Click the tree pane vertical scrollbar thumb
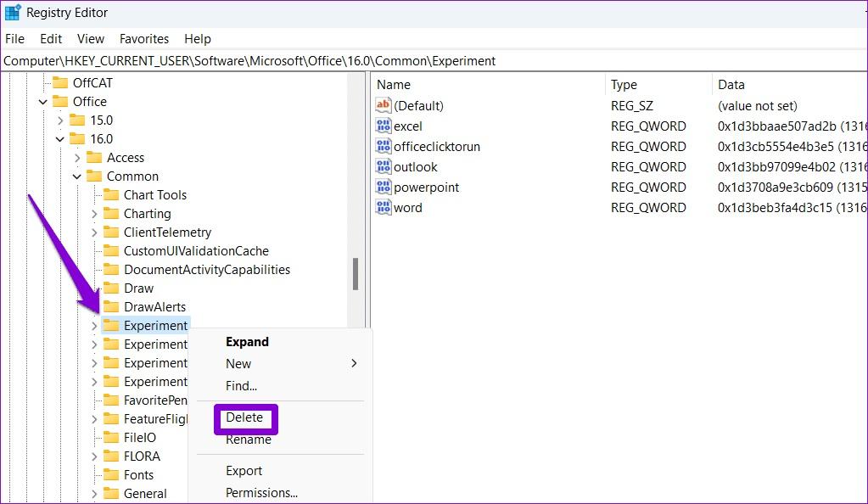This screenshot has width=868, height=504. [356, 273]
